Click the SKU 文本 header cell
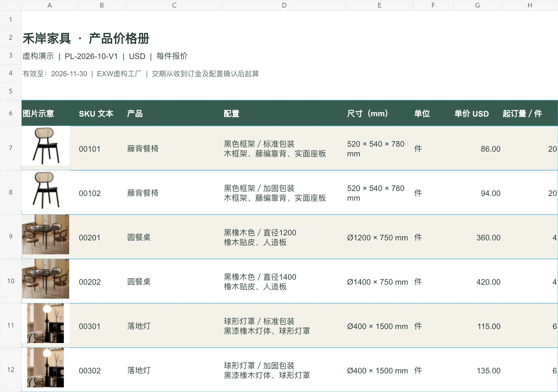The width and height of the screenshot is (558, 392). point(102,113)
